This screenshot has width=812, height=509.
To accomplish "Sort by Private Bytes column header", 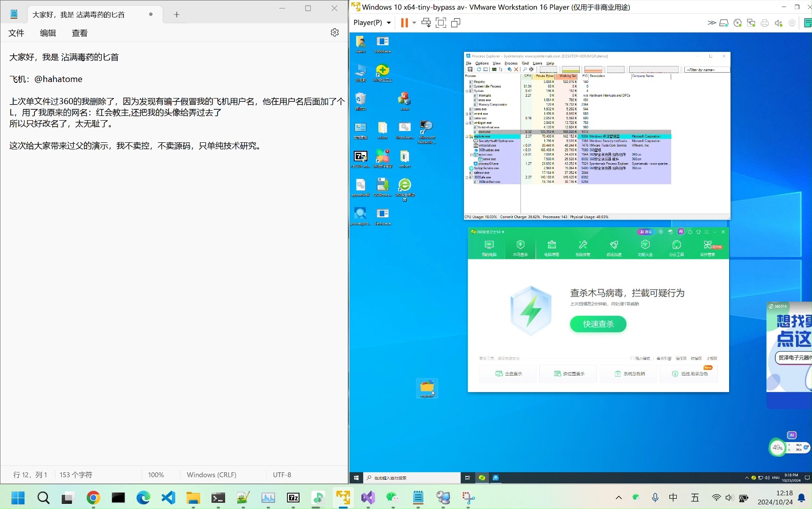I will click(x=544, y=76).
